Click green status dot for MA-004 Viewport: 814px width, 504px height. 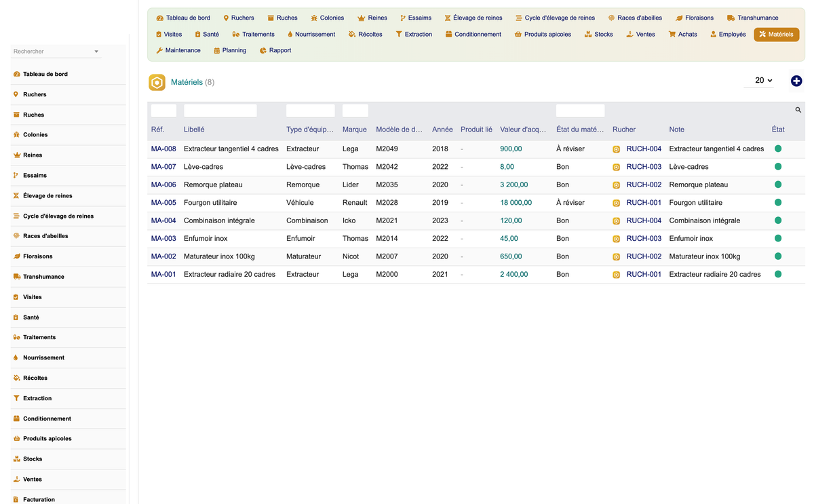(778, 220)
